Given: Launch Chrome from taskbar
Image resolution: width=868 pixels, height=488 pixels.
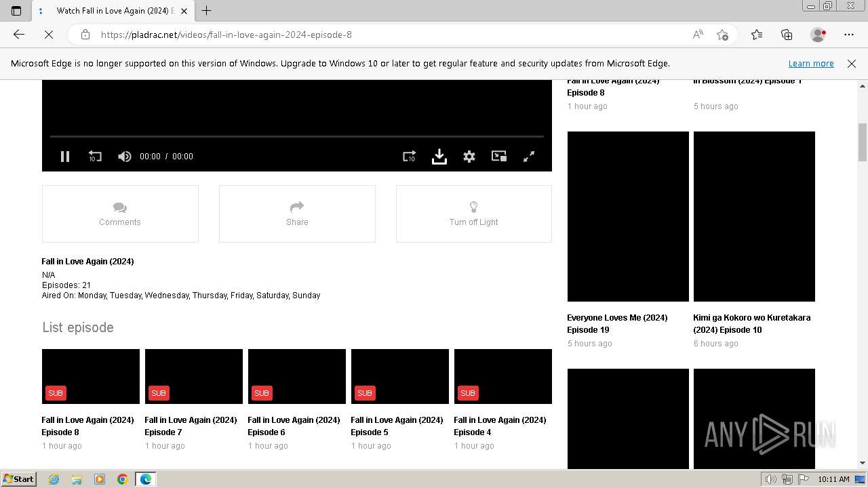Looking at the screenshot, I should click(122, 479).
